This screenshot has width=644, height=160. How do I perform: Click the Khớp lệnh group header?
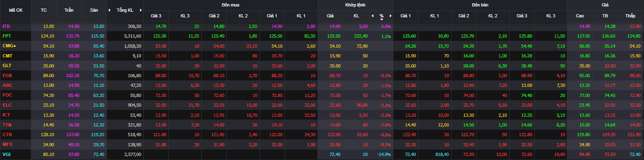355,5
